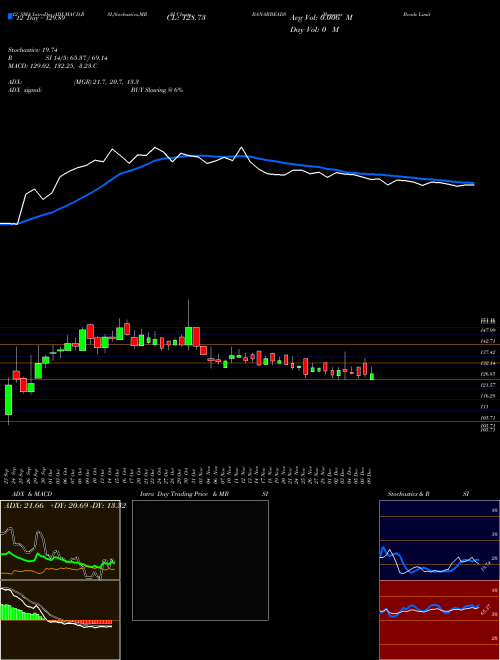Click the 'BUY Slowing @ 6%' signal text
This screenshot has width=500, height=660.
(157, 90)
